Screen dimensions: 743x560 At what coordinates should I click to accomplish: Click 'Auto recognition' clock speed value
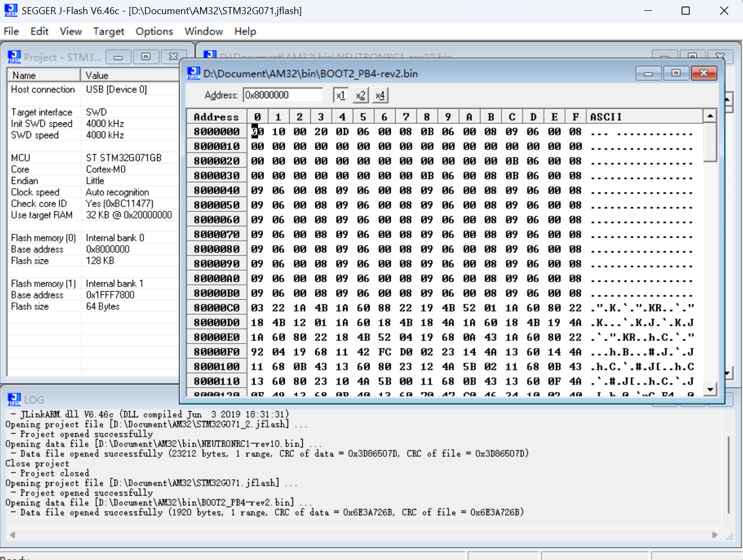[x=117, y=192]
